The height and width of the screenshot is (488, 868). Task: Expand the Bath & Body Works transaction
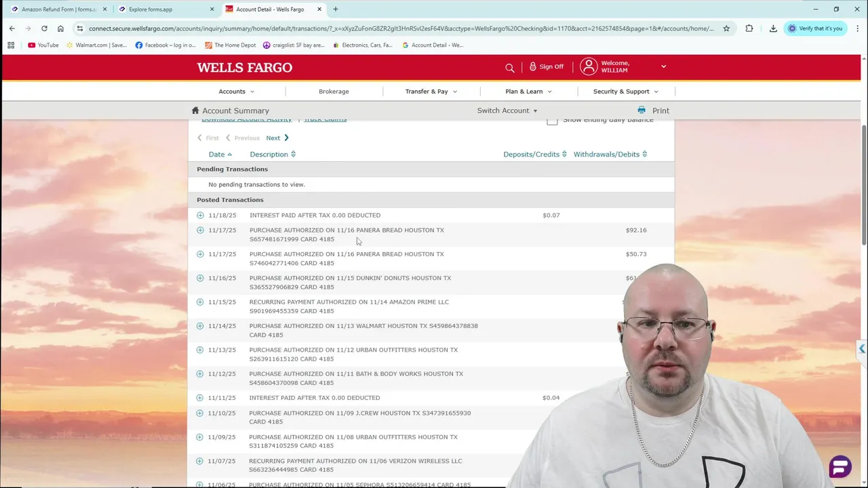[200, 373]
